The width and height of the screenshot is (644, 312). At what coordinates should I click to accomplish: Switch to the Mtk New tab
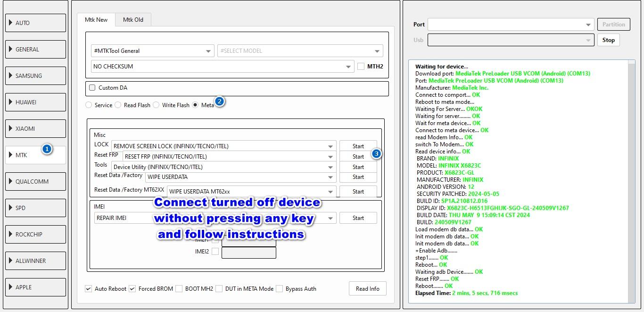point(96,20)
